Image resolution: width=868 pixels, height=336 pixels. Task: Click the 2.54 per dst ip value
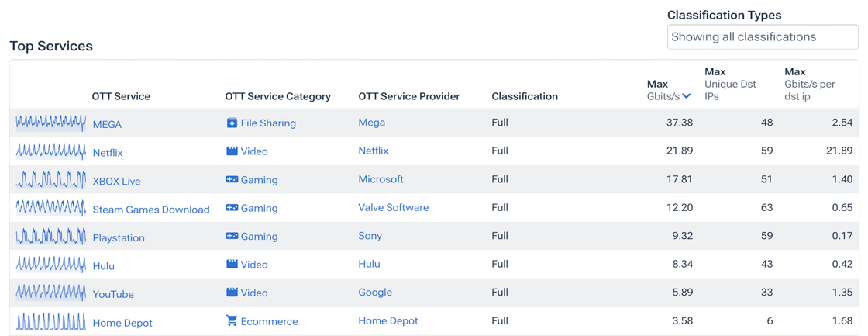click(x=842, y=123)
